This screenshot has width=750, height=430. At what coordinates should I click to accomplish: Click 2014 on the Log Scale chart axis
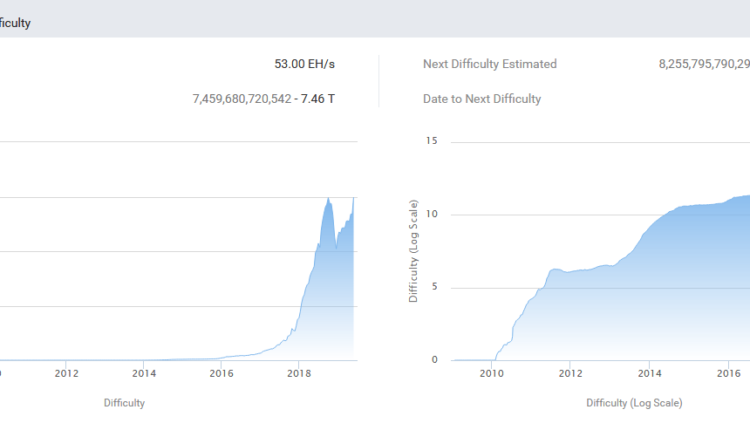pyautogui.click(x=648, y=374)
